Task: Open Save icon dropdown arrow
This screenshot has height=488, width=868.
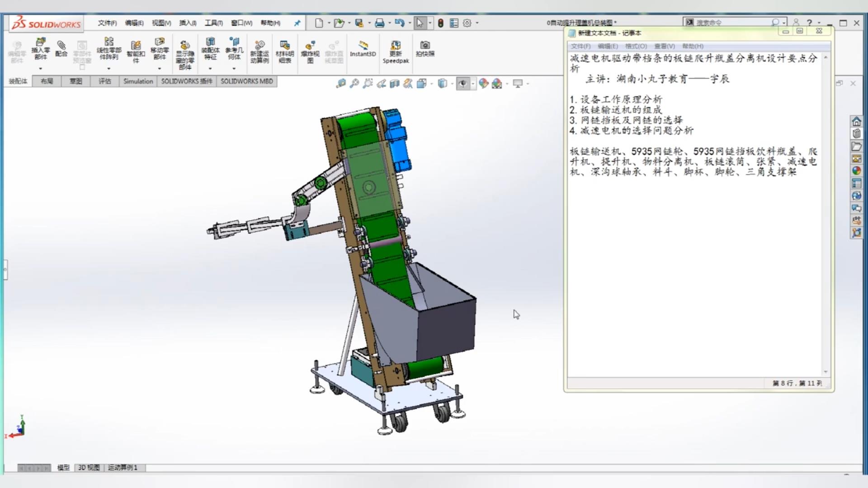Action: tap(369, 23)
